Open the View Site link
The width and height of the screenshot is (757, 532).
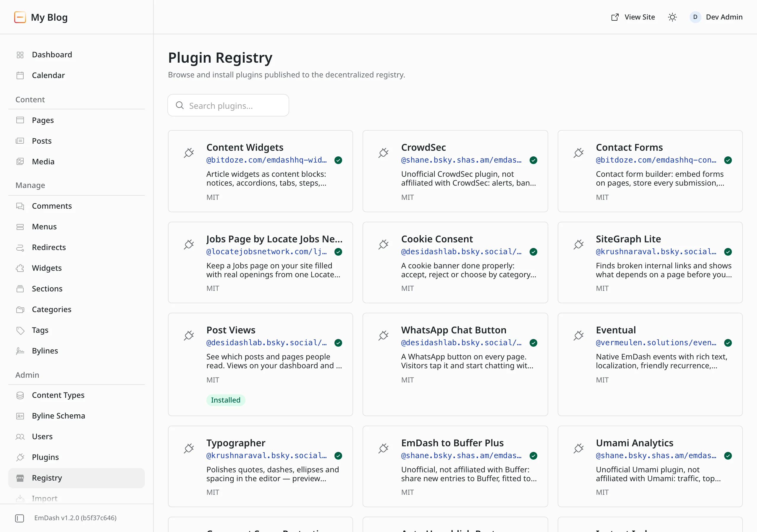(633, 17)
